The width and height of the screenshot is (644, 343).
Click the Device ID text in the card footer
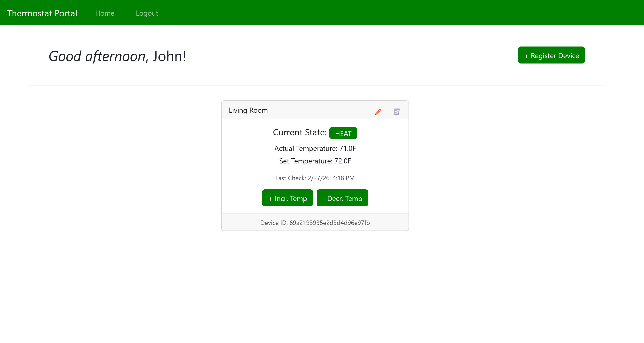(315, 222)
